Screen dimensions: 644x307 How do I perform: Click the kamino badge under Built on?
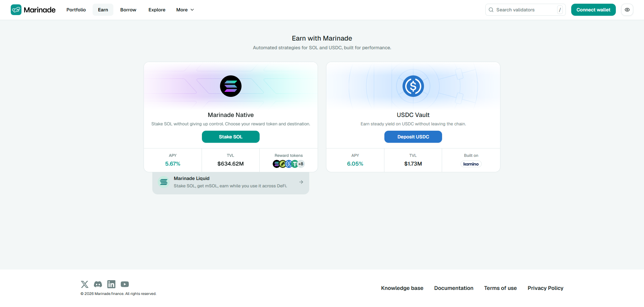pyautogui.click(x=471, y=164)
